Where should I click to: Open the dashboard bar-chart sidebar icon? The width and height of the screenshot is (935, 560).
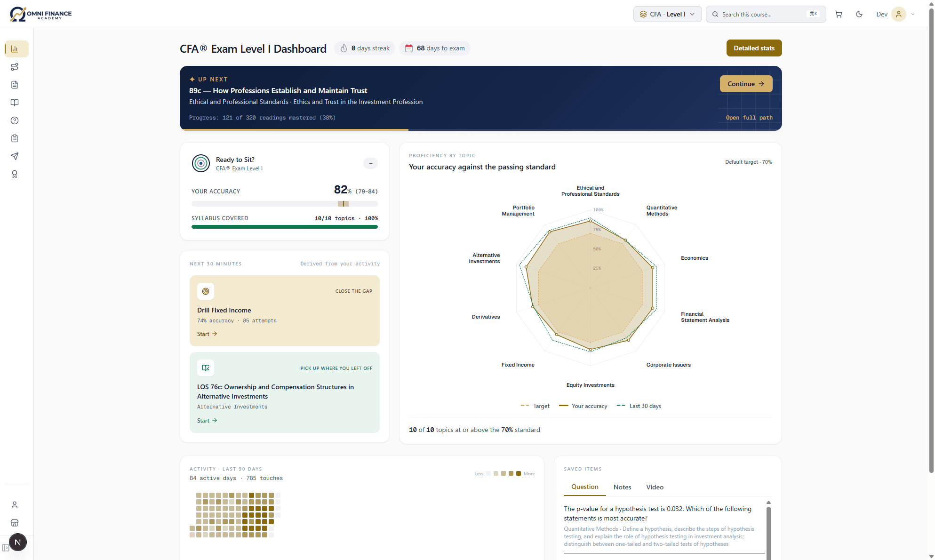(x=15, y=49)
